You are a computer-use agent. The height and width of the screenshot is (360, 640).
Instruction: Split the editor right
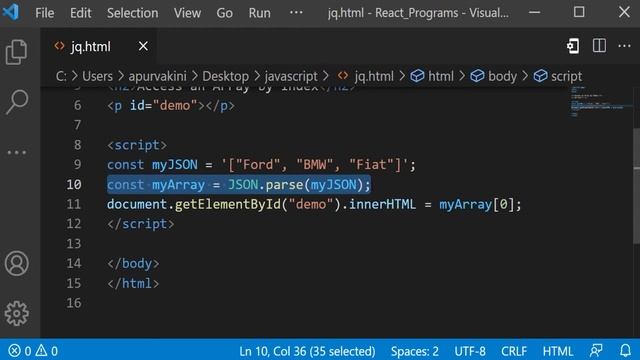tap(599, 46)
